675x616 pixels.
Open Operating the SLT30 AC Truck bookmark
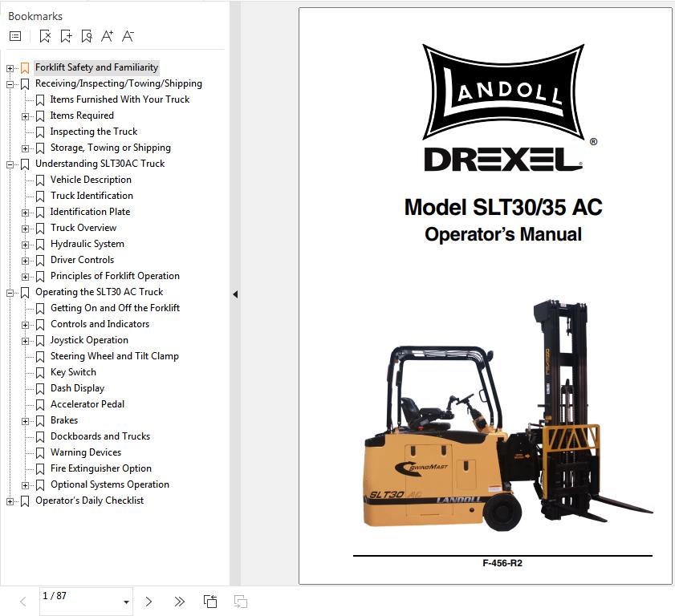[100, 292]
